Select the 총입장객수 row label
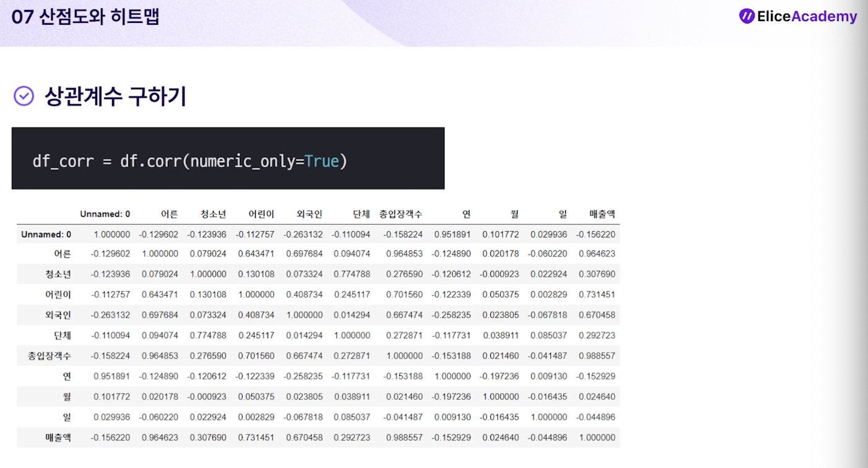The height and width of the screenshot is (468, 868). (x=50, y=356)
